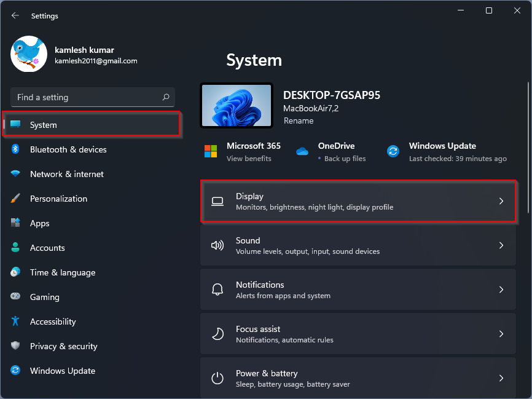
Task: Click the Microsoft 365 grid icon
Action: tap(212, 151)
